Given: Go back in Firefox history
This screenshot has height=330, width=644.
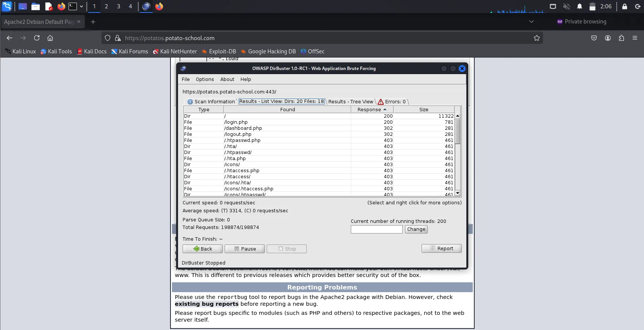Looking at the screenshot, I should pos(9,38).
